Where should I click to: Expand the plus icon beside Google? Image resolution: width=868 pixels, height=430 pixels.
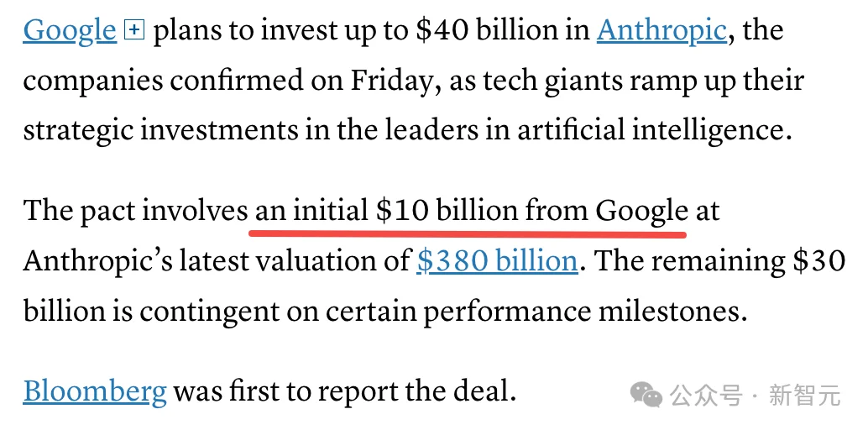pos(134,31)
